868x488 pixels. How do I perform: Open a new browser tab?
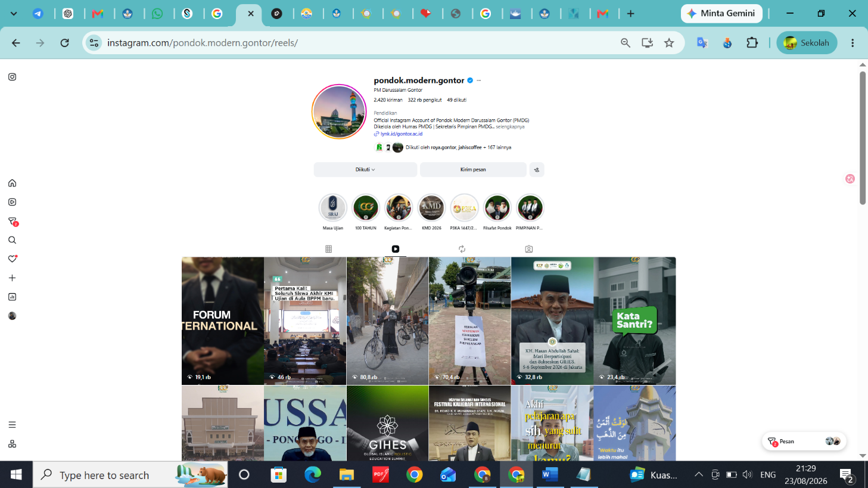[x=631, y=13]
